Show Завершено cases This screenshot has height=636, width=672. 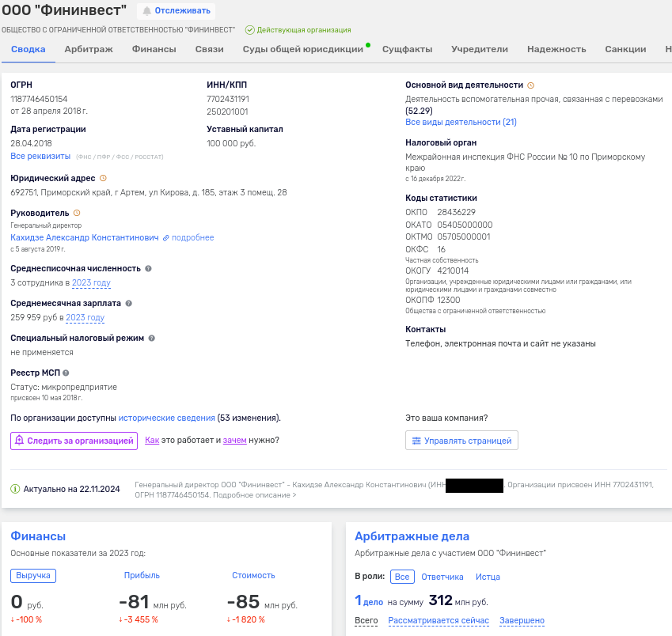[522, 621]
